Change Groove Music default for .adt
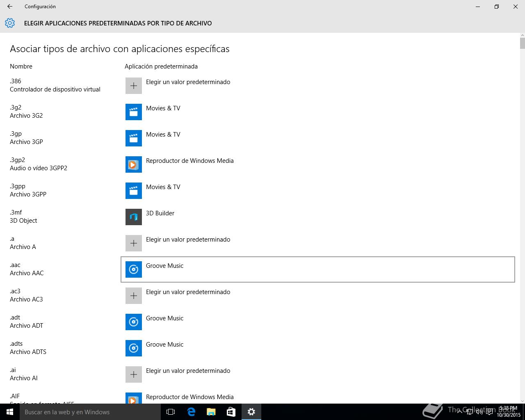The image size is (525, 420). pos(318,322)
